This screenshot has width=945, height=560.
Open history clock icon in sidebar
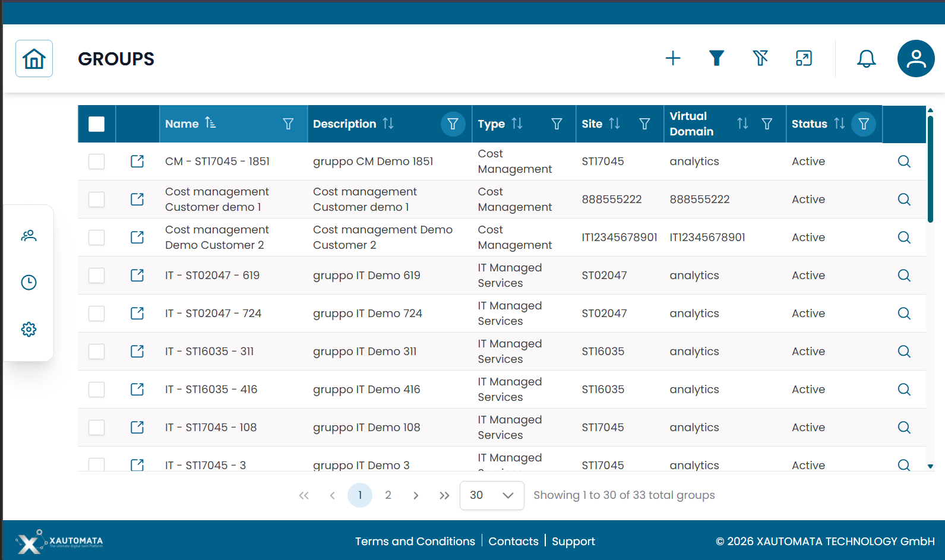29,282
